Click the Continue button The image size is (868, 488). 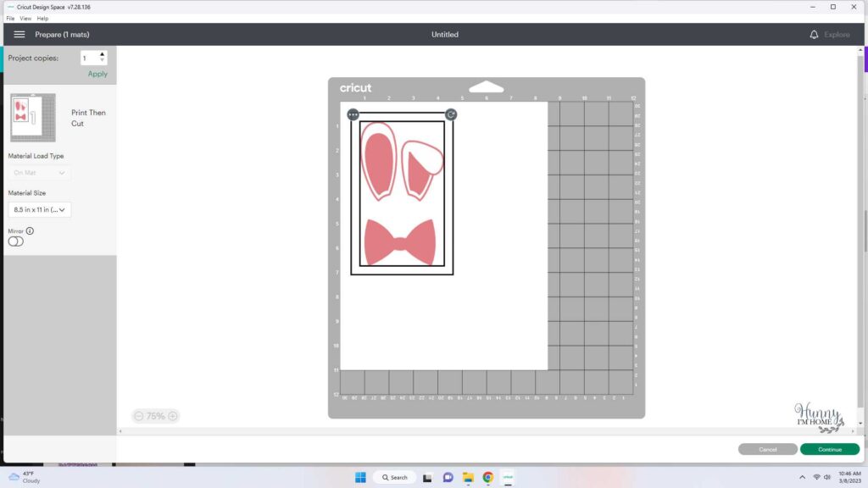tap(829, 449)
